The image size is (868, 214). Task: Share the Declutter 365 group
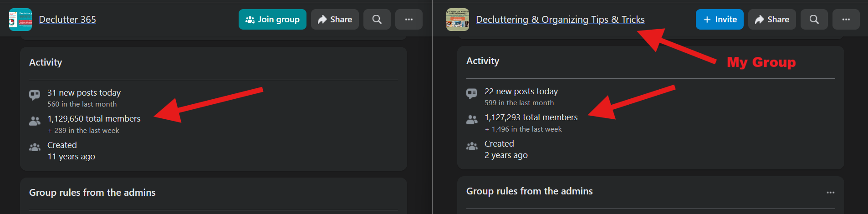(335, 20)
